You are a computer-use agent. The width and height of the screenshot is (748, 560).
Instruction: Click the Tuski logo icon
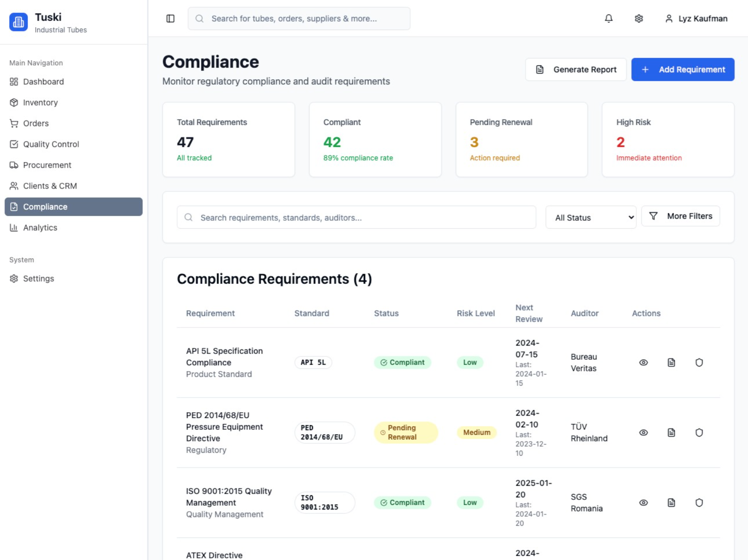click(x=18, y=22)
